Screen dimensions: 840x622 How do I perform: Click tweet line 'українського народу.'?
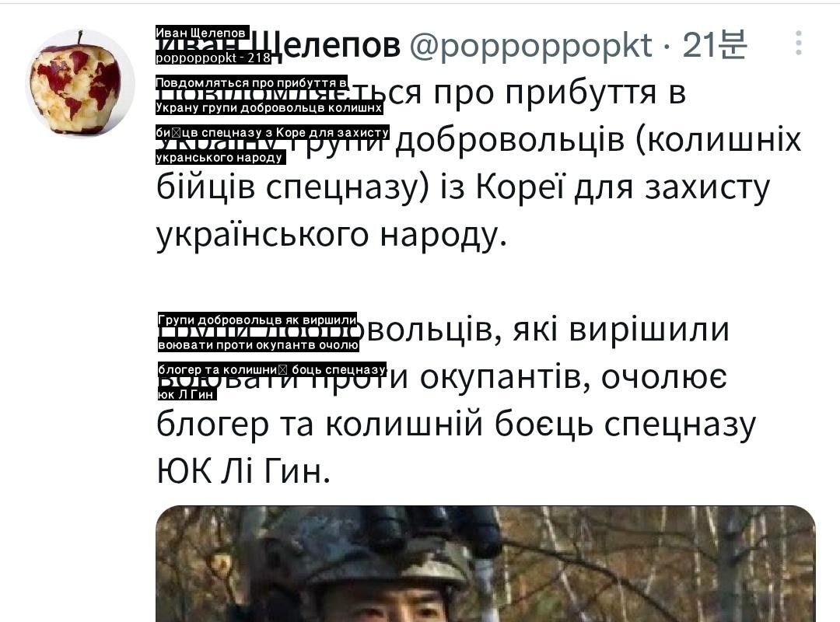[x=331, y=235]
